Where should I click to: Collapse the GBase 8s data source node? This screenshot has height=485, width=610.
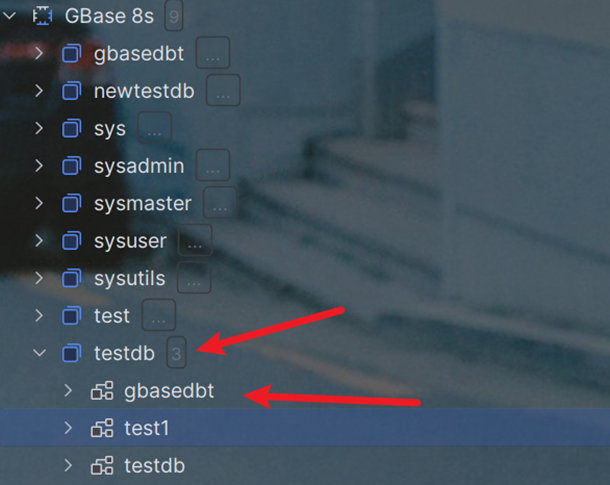point(10,16)
